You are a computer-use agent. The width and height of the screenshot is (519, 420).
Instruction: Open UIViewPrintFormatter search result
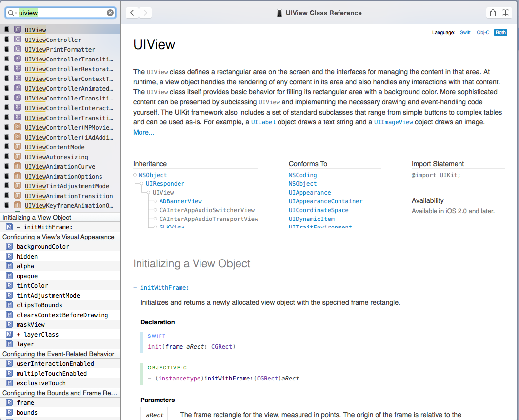(60, 49)
